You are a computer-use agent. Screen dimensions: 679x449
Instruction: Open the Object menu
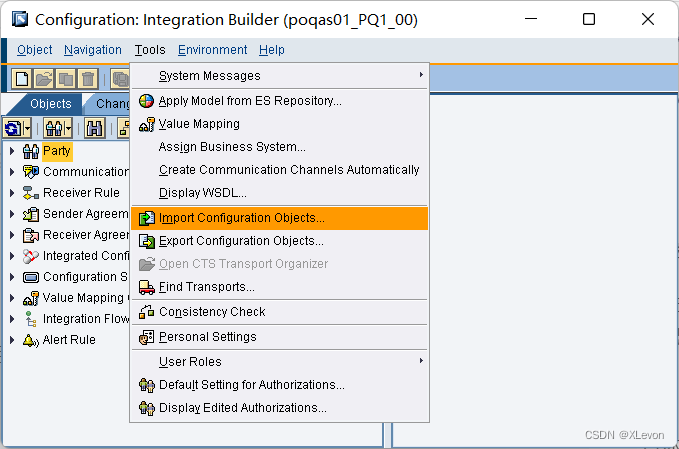point(35,50)
